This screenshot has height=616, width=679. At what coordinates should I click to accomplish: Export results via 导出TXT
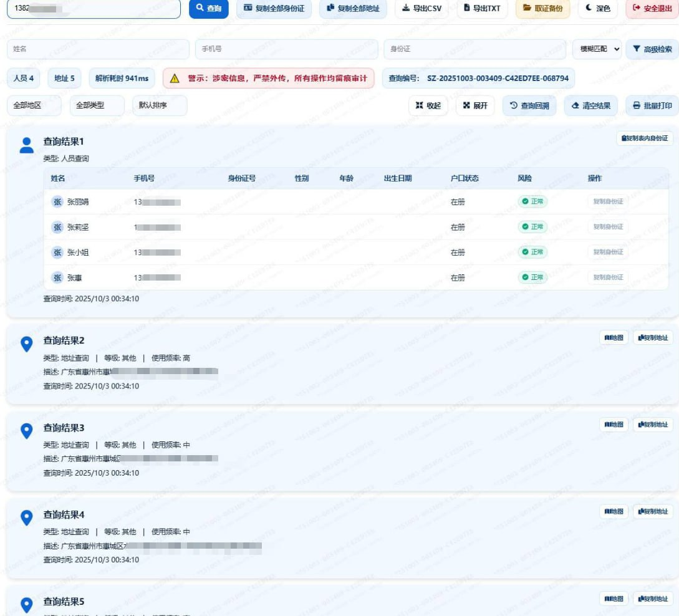click(482, 8)
